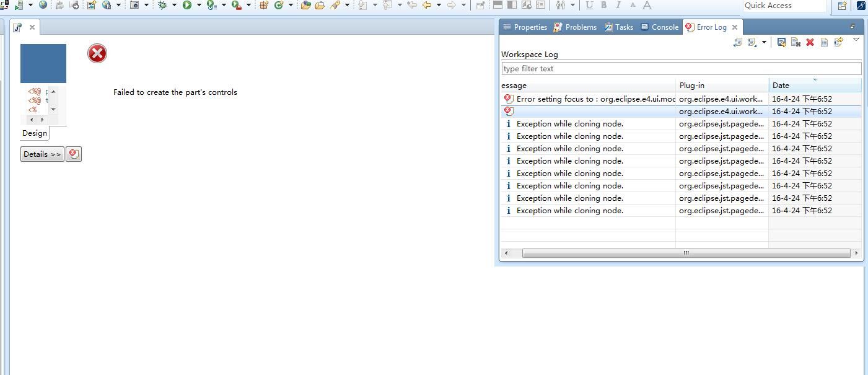
Task: Click the New Java Package icon
Action: click(x=264, y=5)
